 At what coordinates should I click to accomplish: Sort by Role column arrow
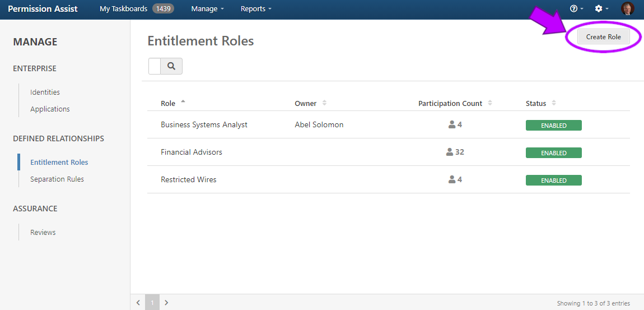click(x=183, y=103)
